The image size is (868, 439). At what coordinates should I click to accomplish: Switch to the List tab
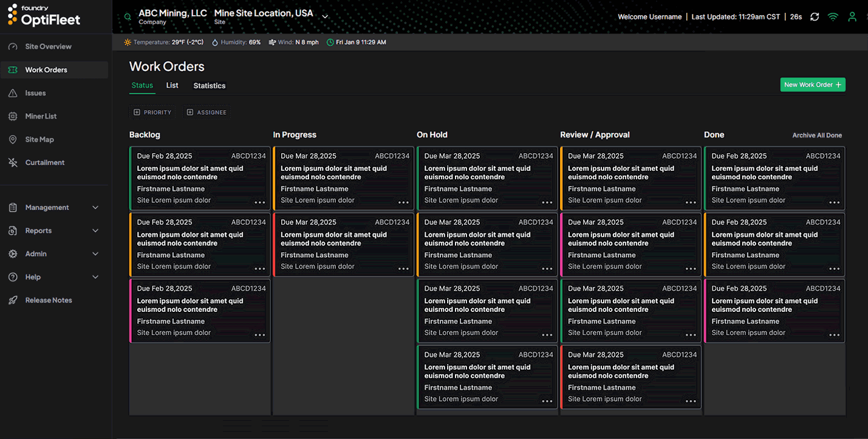click(172, 86)
